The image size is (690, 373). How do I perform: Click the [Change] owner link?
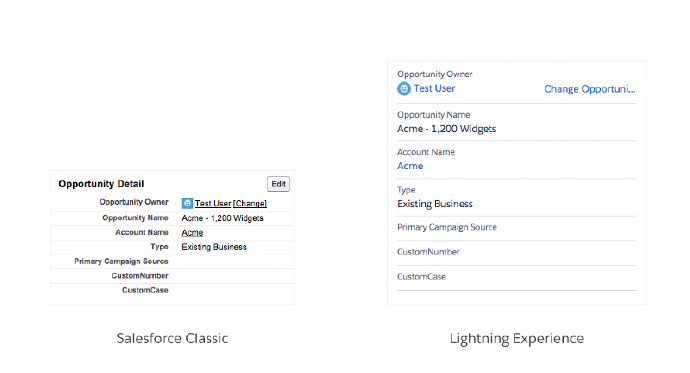[250, 203]
